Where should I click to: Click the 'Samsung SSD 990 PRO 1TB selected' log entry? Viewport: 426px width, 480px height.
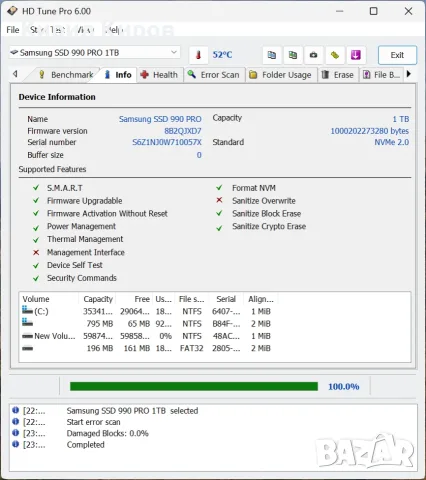click(132, 411)
